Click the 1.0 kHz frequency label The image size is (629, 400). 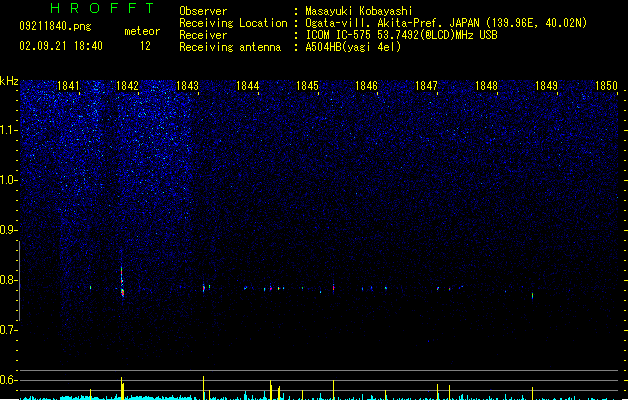click(8, 180)
